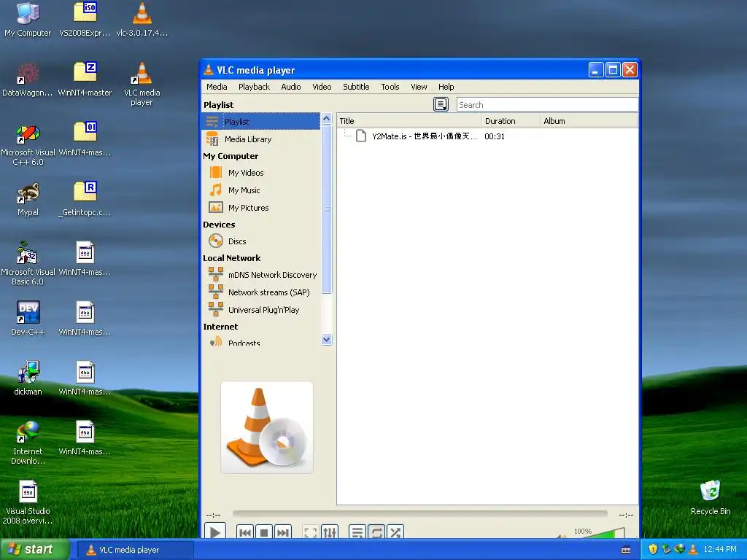Show extended settings (equalizer icon)
Screen dimensions: 747x560
(330, 532)
